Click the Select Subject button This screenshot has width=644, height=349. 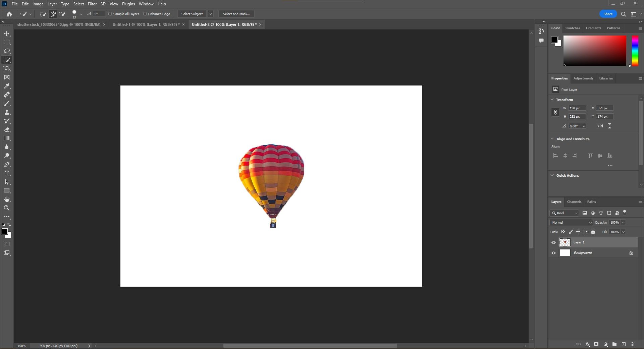(x=192, y=14)
